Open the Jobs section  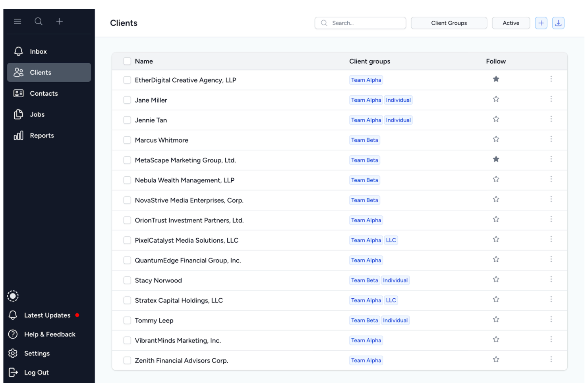pyautogui.click(x=37, y=114)
